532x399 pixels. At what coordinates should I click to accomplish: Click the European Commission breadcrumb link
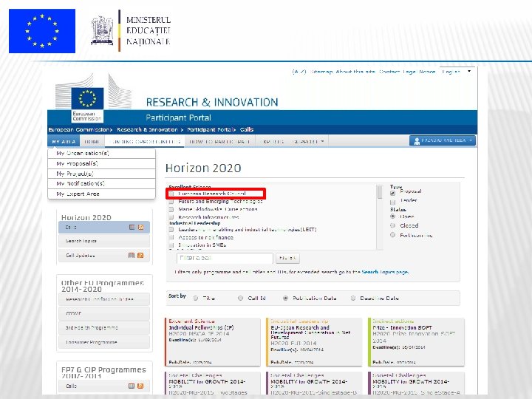[x=79, y=129]
